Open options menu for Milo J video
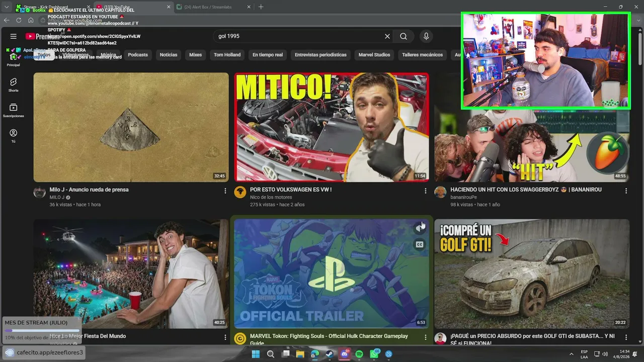The height and width of the screenshot is (362, 644). point(225,191)
